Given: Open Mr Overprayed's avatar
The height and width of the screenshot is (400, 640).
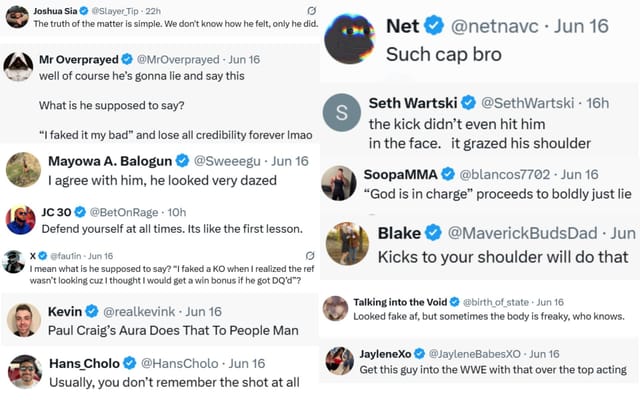Looking at the screenshot, I should [x=18, y=66].
